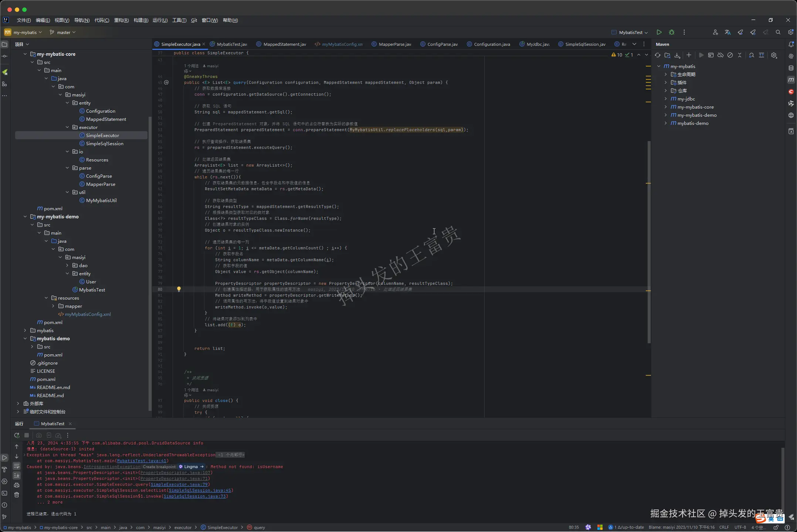797x532 pixels.
Task: Click the green Debug bug icon
Action: (x=672, y=32)
